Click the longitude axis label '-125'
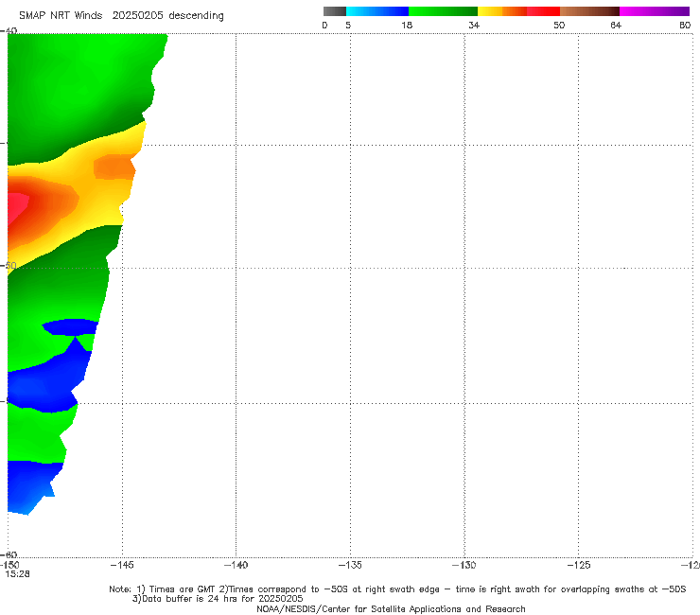 point(579,565)
